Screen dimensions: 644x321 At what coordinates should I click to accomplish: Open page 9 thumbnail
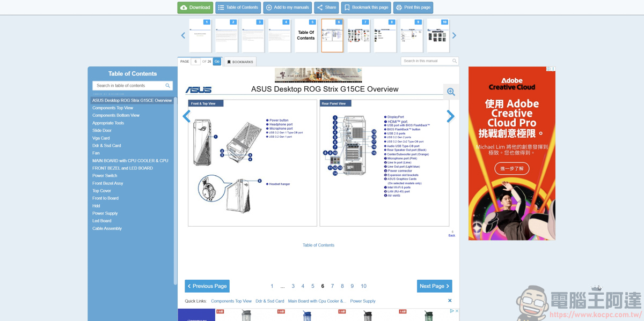[x=411, y=36]
